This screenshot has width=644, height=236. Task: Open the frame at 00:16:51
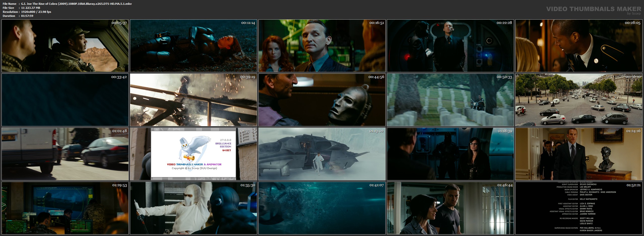pyautogui.click(x=322, y=46)
